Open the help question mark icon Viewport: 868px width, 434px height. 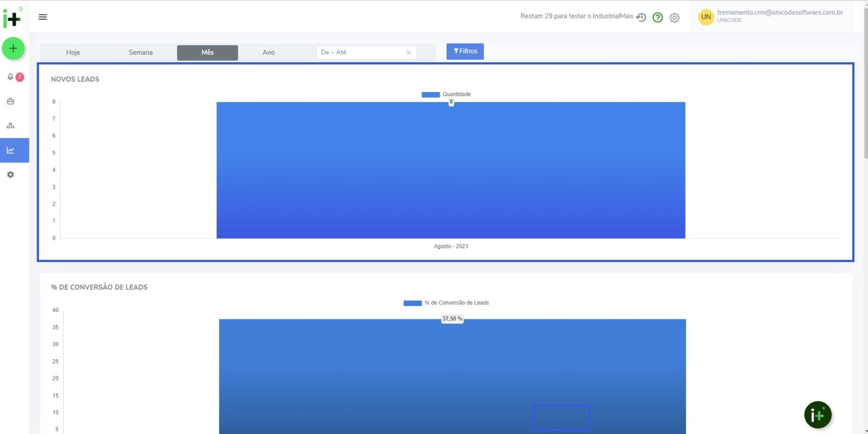click(x=658, y=17)
